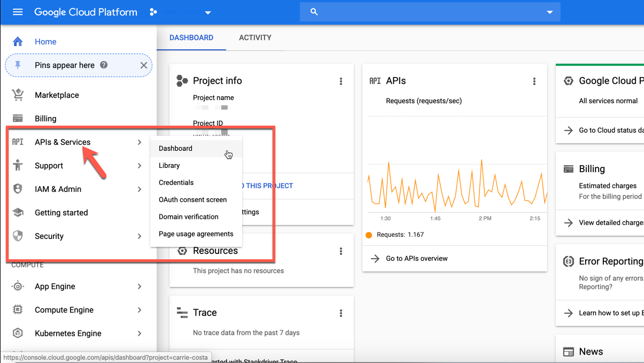Screen dimensions: 644x363
Task: Click the search magnifier icon
Action: coord(314,12)
